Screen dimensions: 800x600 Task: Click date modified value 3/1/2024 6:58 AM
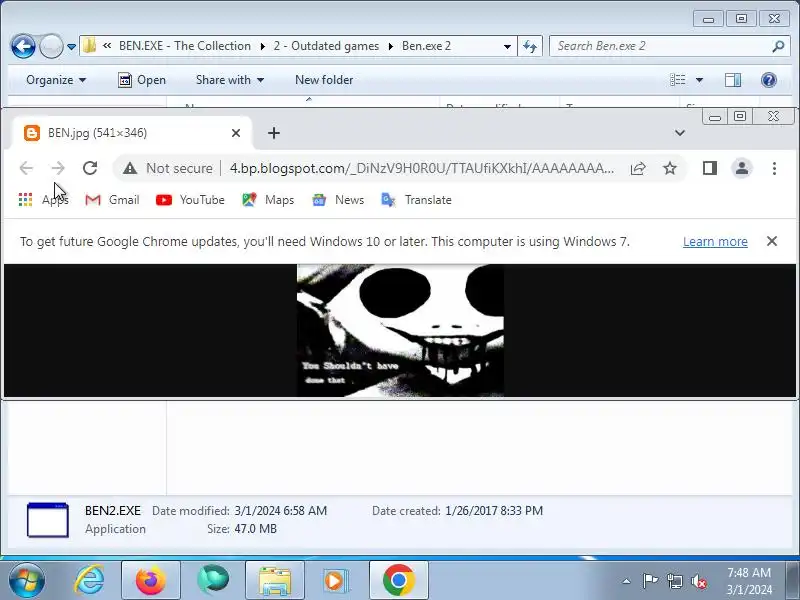[281, 511]
